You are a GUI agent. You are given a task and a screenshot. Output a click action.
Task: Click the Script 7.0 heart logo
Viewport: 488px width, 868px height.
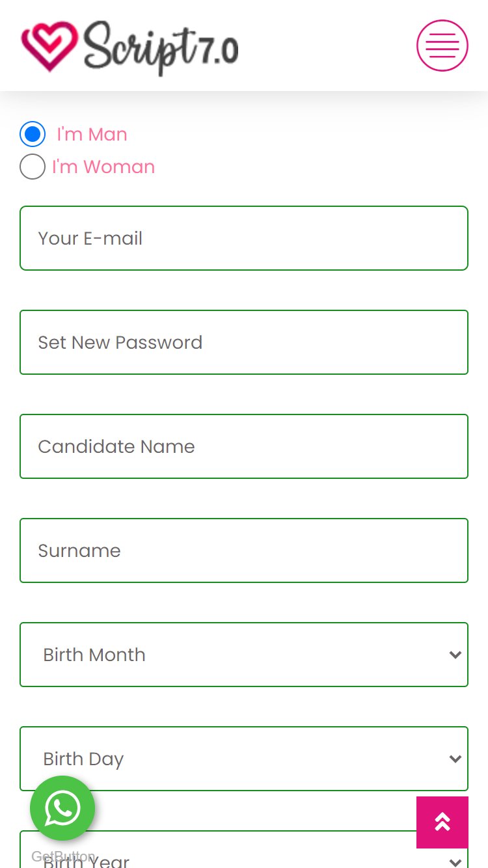point(49,46)
